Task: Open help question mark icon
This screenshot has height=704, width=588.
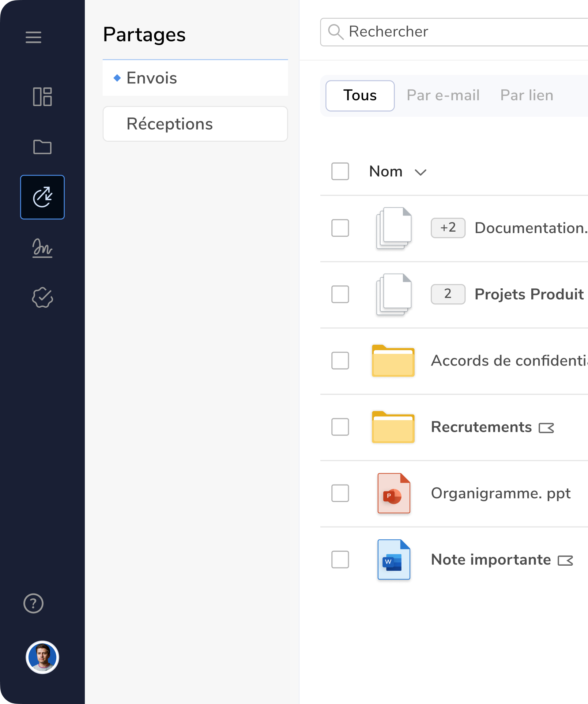Action: [x=33, y=603]
